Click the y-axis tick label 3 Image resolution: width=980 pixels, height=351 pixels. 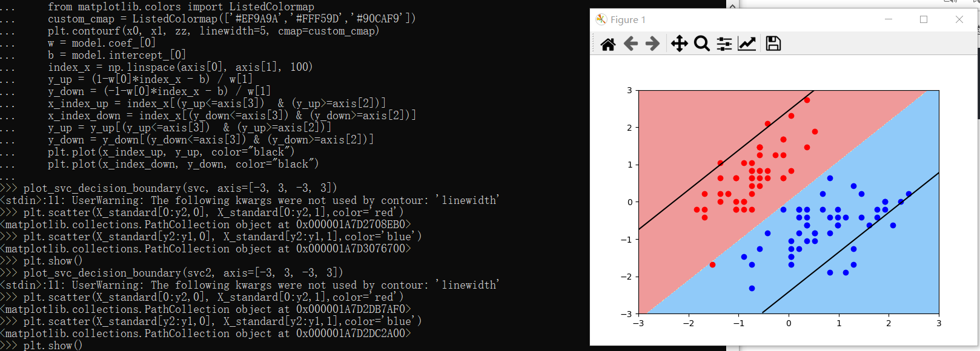(629, 90)
